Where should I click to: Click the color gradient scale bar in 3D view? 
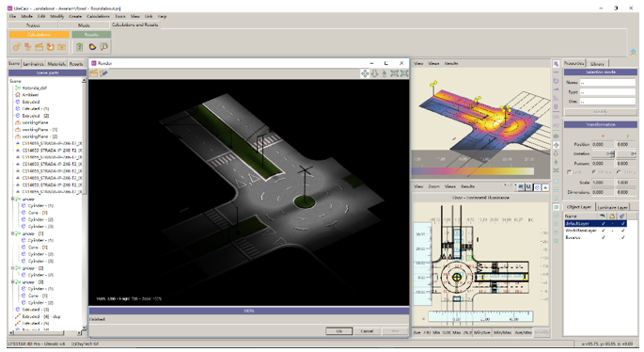click(x=473, y=171)
